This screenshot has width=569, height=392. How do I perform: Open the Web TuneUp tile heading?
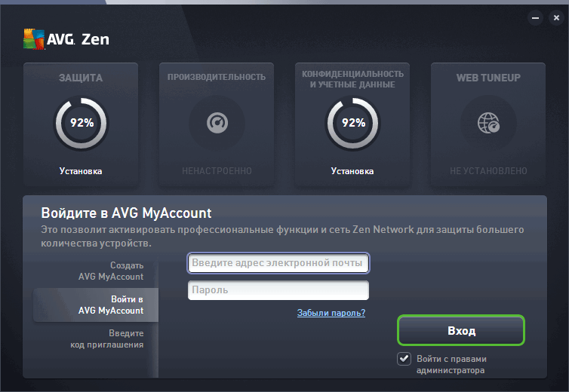(488, 78)
